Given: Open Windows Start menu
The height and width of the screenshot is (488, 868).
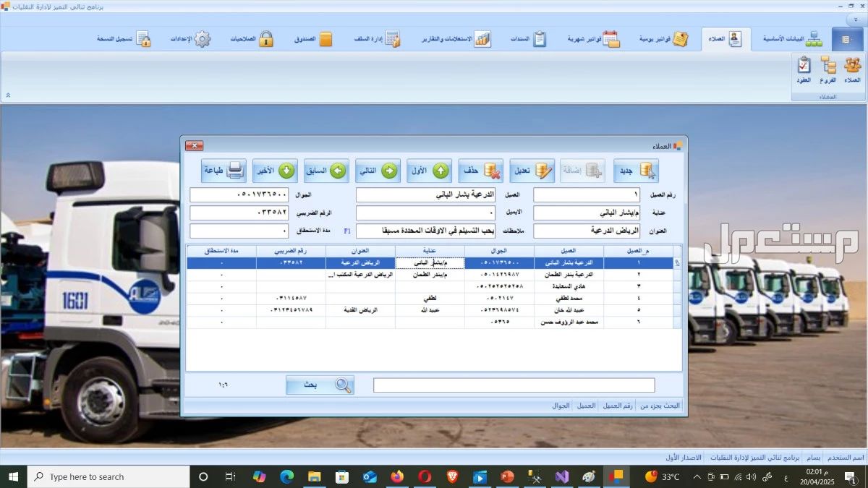Looking at the screenshot, I should [x=13, y=476].
